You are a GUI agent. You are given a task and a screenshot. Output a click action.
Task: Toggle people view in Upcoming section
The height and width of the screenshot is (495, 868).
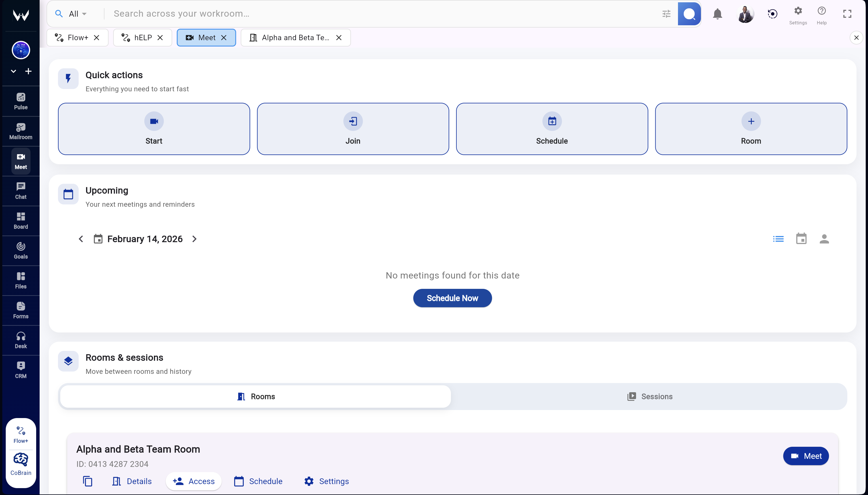824,239
